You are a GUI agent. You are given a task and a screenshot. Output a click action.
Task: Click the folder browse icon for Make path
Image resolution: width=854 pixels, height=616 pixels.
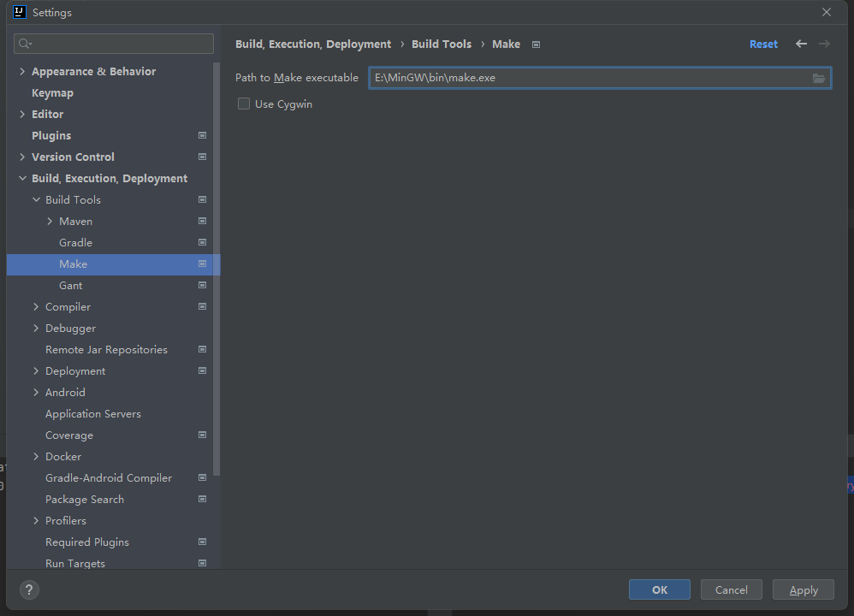pyautogui.click(x=819, y=78)
